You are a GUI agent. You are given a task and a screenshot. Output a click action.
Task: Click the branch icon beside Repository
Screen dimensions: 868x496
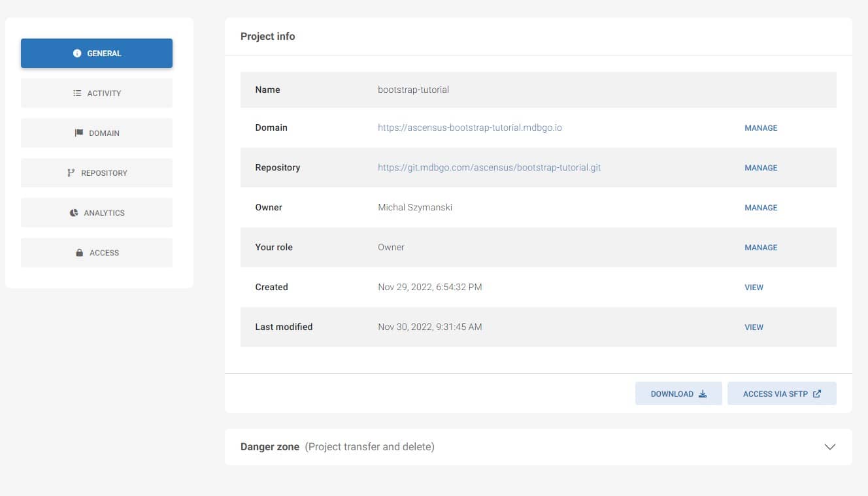pyautogui.click(x=71, y=173)
